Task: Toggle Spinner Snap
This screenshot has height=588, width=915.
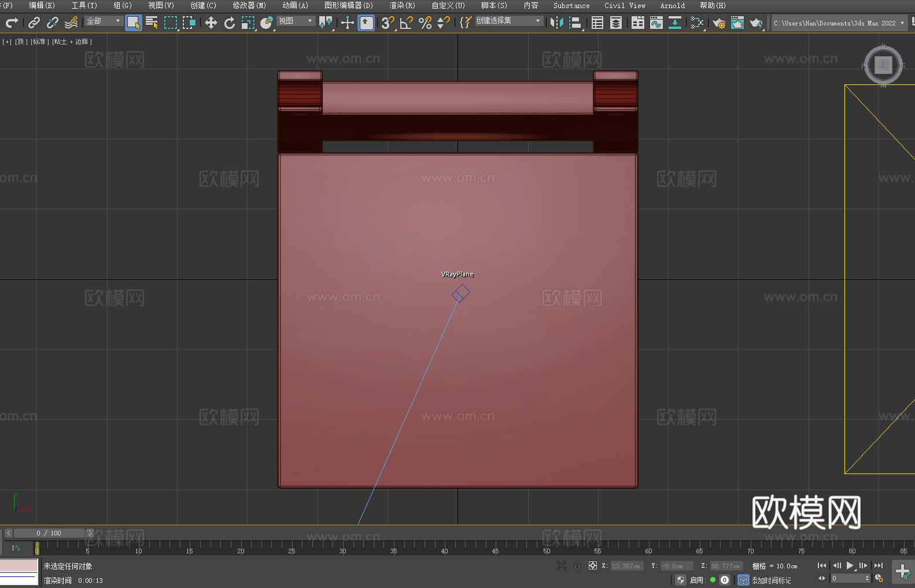Action: 444,23
